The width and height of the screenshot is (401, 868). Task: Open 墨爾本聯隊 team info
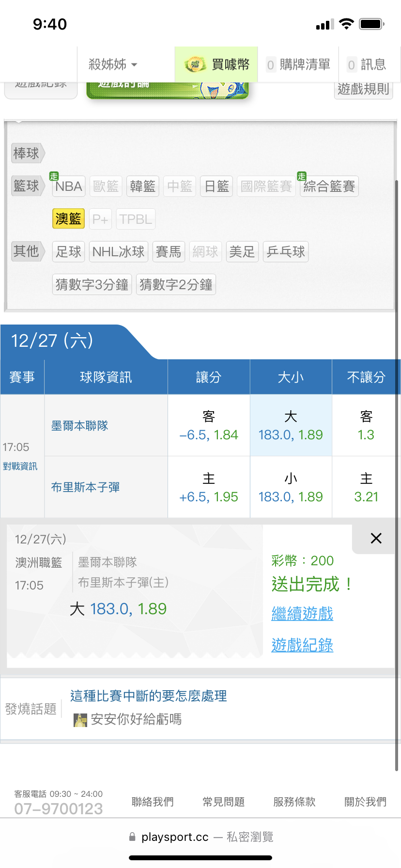[x=80, y=426]
